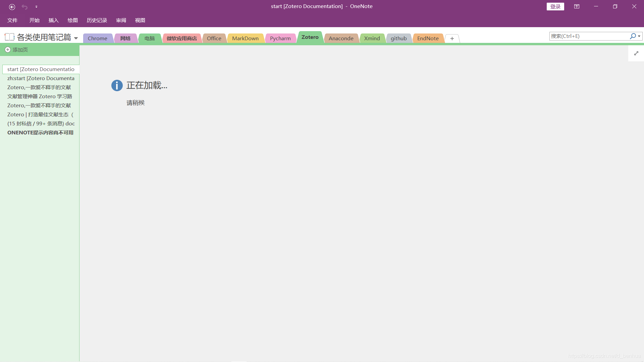Viewport: 644px width, 362px height.
Task: Select the MarkDown section tab
Action: (246, 38)
